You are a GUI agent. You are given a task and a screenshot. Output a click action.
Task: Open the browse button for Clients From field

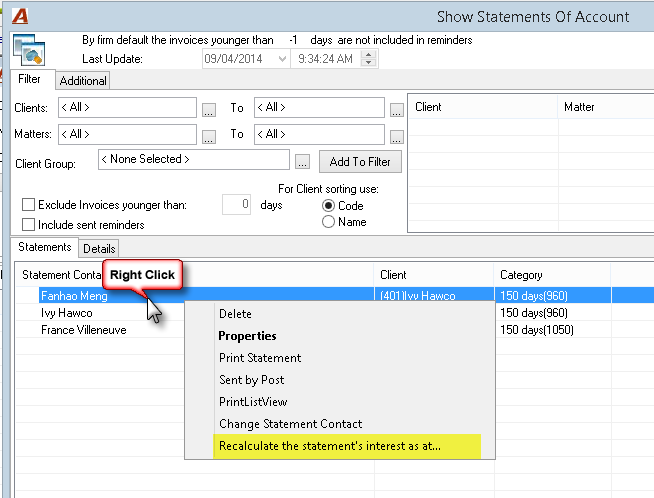[209, 110]
